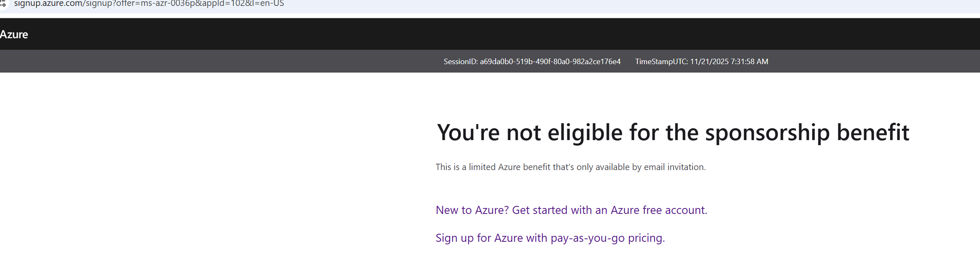Click the Azure logo in the header
The width and height of the screenshot is (980, 273).
coord(14,34)
